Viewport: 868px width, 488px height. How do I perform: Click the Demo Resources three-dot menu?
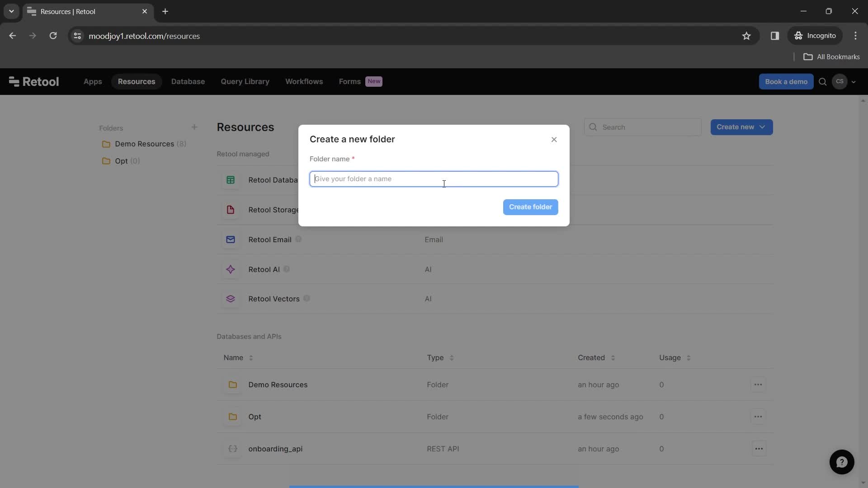click(x=758, y=385)
